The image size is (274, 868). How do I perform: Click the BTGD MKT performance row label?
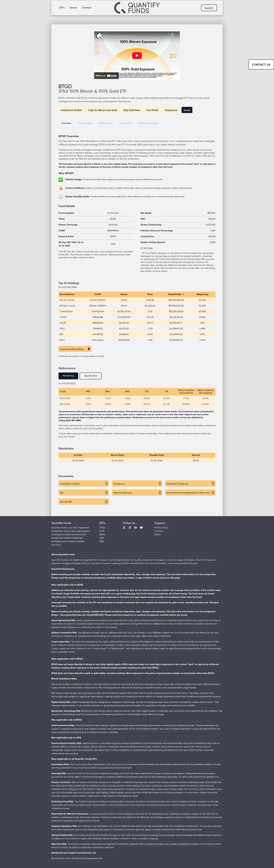(x=65, y=398)
